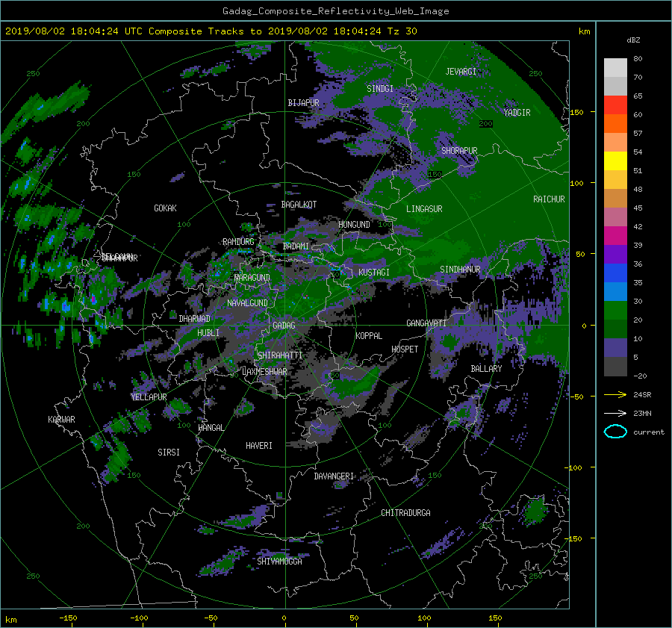Viewport: 672px width, 628px height.
Task: Click the KARWAR city label
Action: (61, 420)
